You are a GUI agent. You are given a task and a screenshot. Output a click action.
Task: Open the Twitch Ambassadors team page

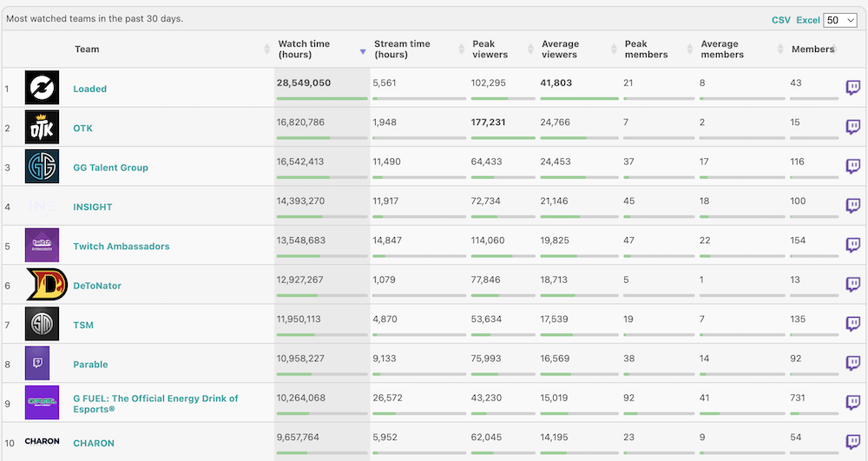click(x=122, y=247)
